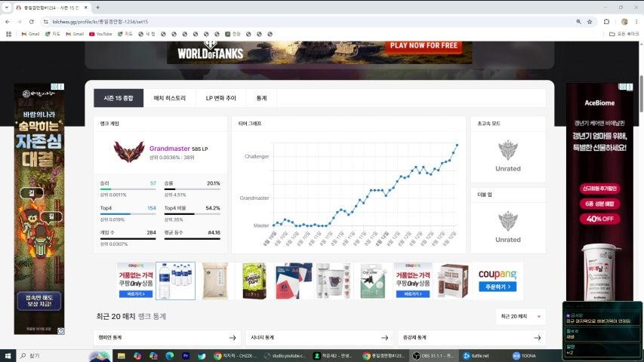The height and width of the screenshot is (362, 644).
Task: Switch to the studio.youtube taskbar window
Action: (x=285, y=356)
